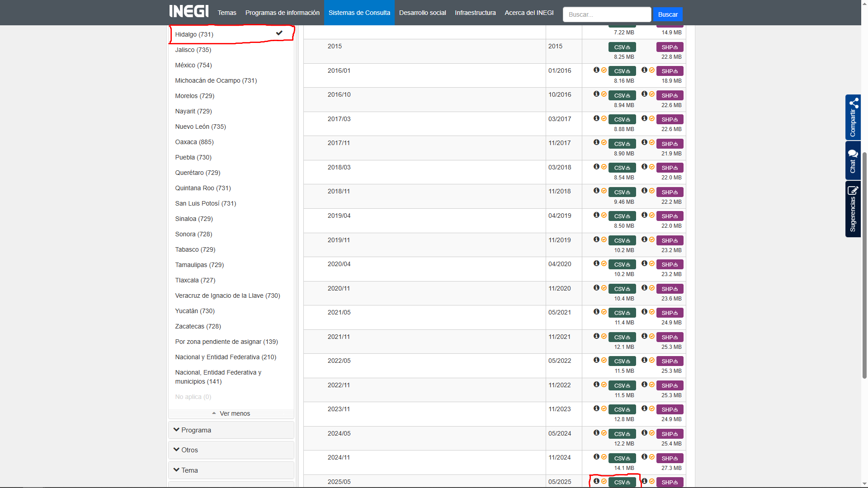Download the 2020/11 CSV file
868x488 pixels.
pyautogui.click(x=622, y=289)
